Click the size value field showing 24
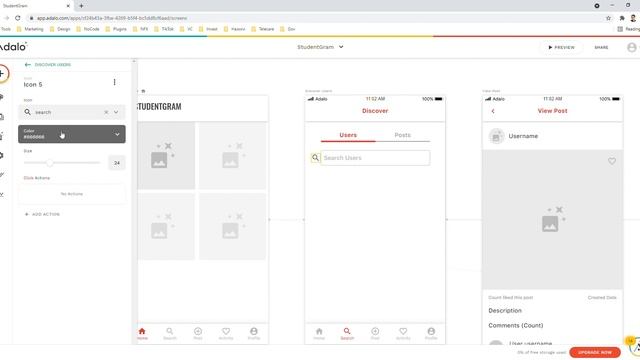640x360 pixels. (117, 163)
